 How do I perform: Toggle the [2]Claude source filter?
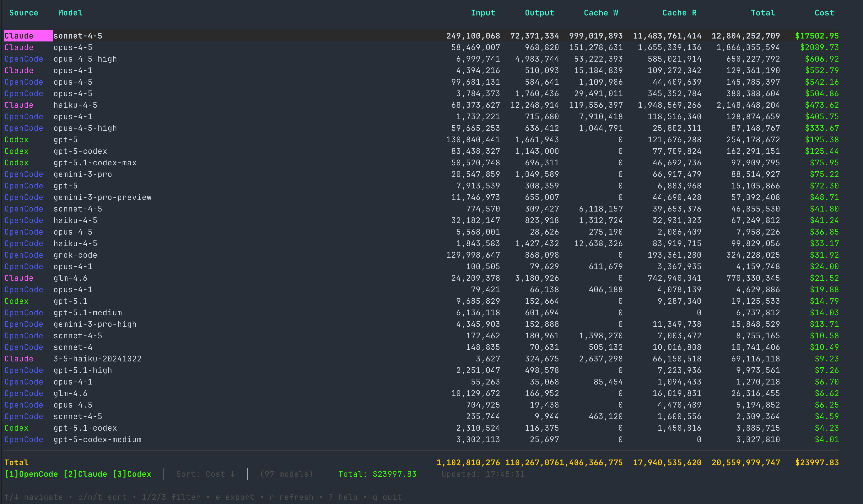[85, 474]
